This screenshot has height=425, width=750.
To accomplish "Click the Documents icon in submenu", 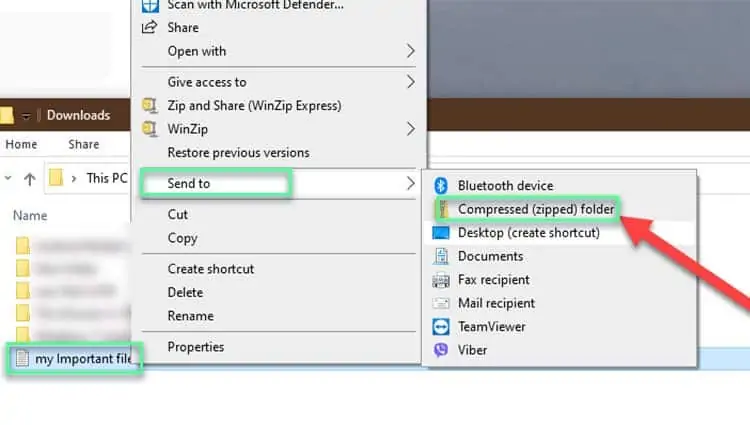I will coord(441,257).
